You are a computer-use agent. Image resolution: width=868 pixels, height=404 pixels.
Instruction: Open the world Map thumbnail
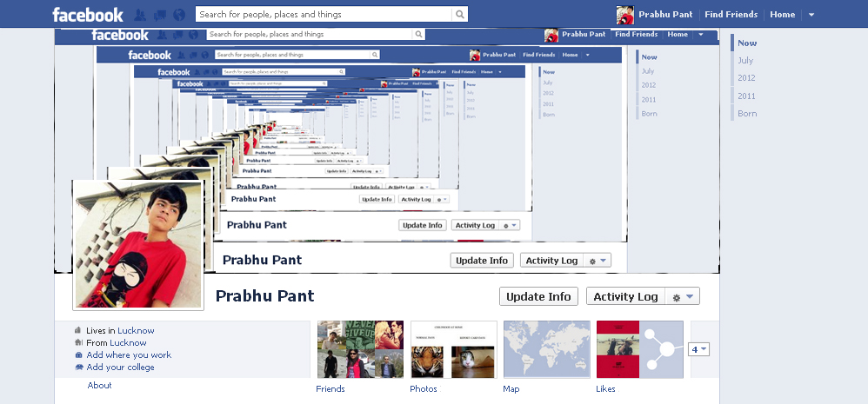pos(547,349)
